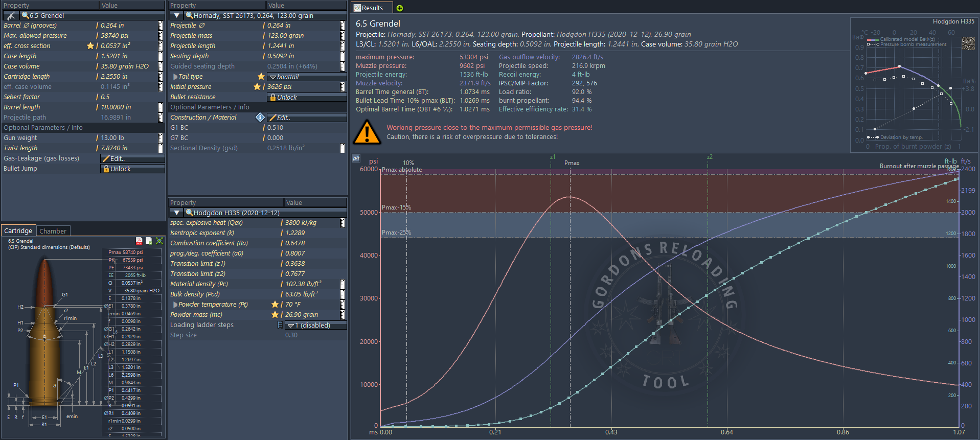980x440 pixels.
Task: Expand the Powder temperature (Pt) row
Action: click(175, 305)
